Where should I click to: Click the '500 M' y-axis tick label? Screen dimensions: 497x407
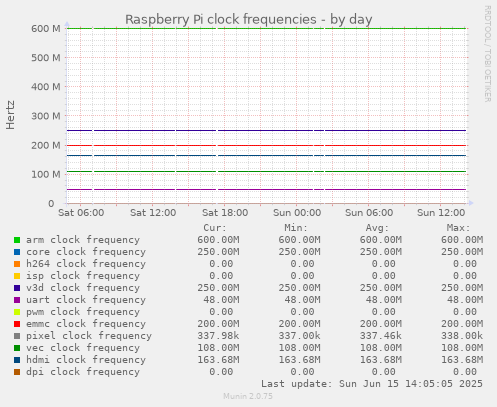[x=46, y=58]
